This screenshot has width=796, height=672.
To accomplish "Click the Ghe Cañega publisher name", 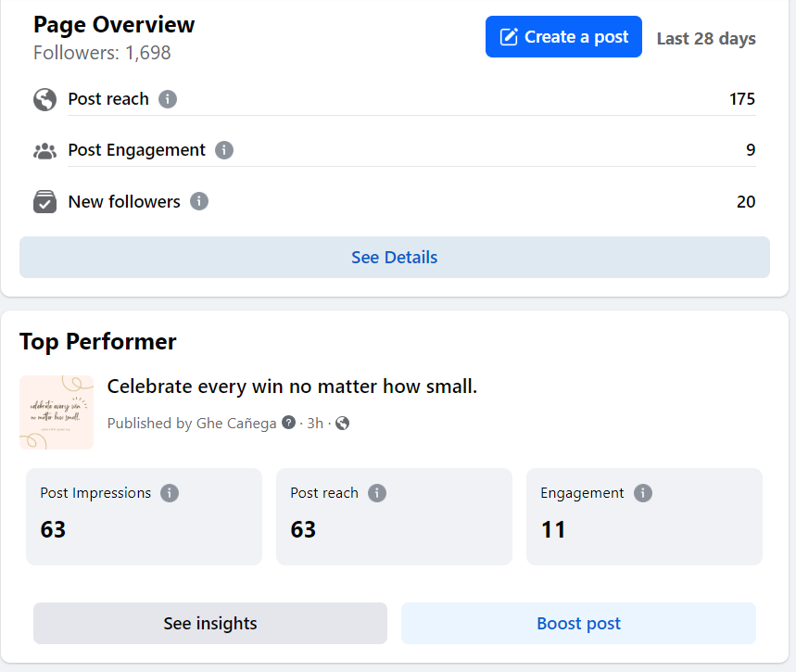I will point(236,424).
